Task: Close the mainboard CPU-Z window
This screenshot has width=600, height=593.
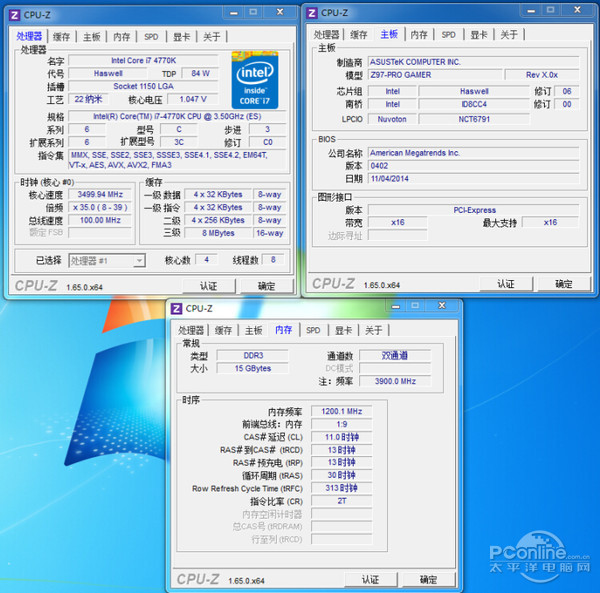Action: (577, 10)
